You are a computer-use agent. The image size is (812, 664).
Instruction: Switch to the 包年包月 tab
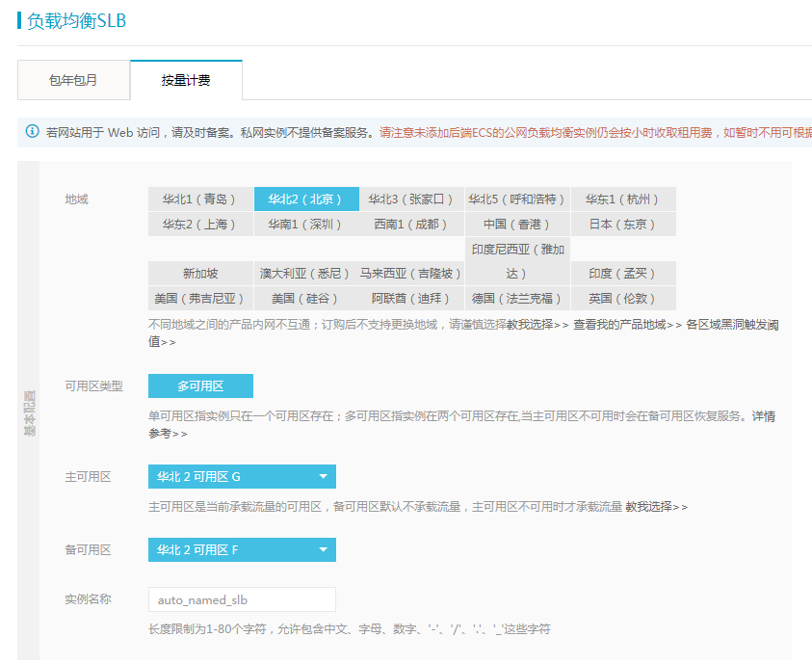(73, 80)
